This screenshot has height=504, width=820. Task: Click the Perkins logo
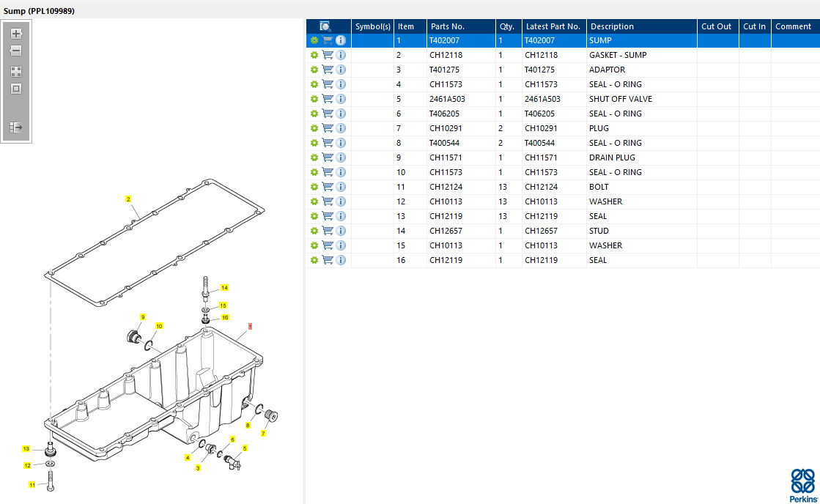point(802,485)
